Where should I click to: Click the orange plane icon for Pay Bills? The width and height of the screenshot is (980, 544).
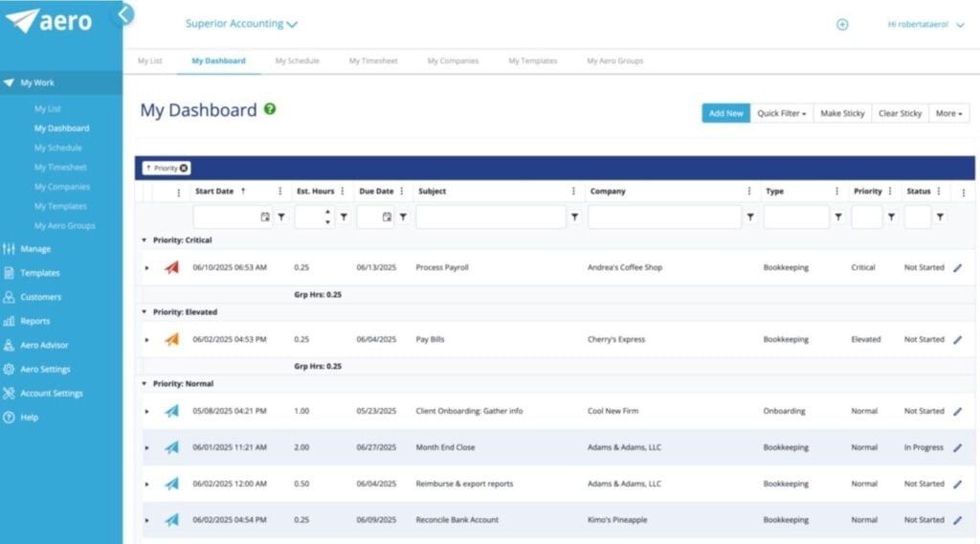[x=172, y=340]
